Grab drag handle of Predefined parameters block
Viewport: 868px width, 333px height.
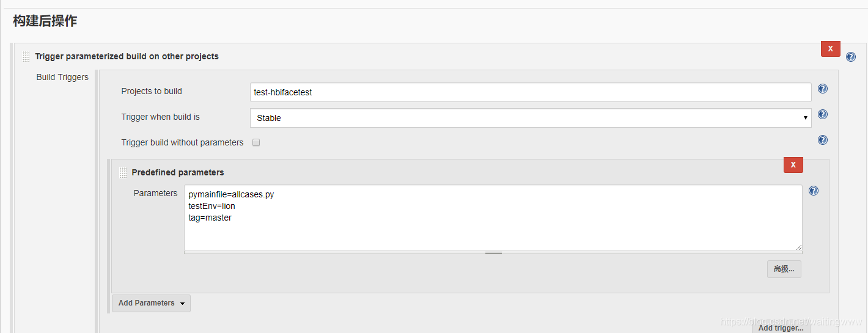tap(123, 172)
